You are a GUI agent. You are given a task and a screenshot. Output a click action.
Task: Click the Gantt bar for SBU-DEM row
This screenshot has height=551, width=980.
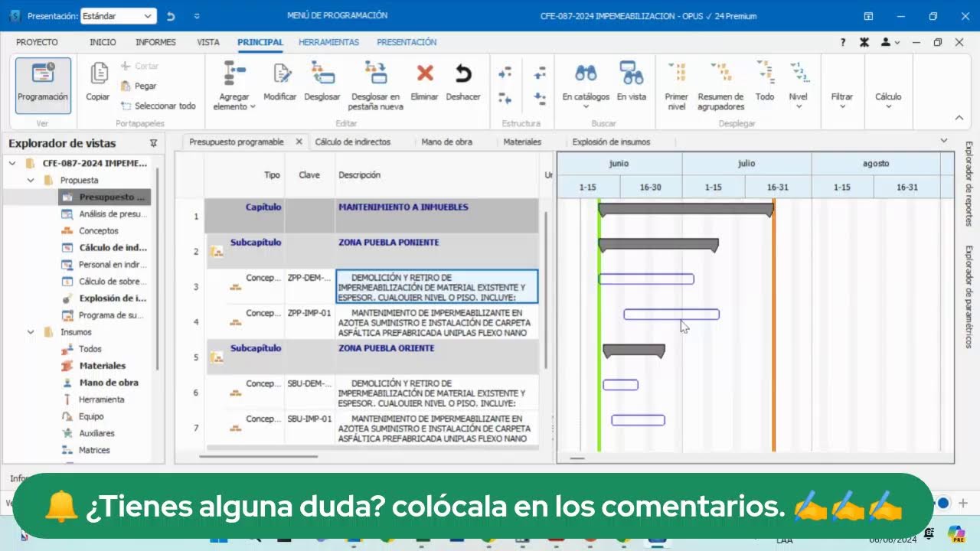620,385
